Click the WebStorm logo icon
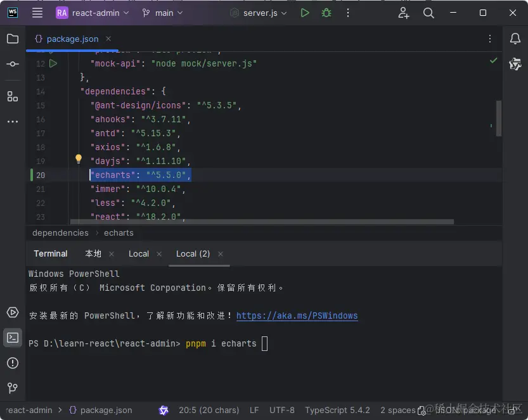528x420 pixels. point(13,13)
